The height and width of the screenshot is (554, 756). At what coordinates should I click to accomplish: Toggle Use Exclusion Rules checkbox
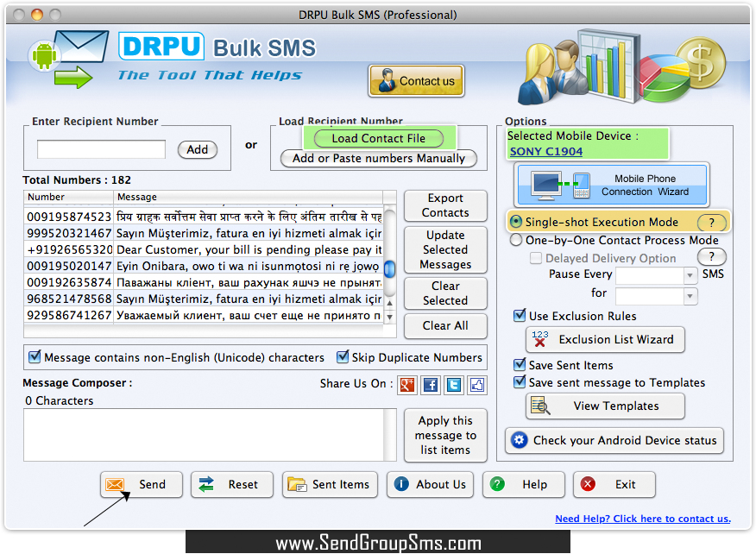click(x=520, y=316)
